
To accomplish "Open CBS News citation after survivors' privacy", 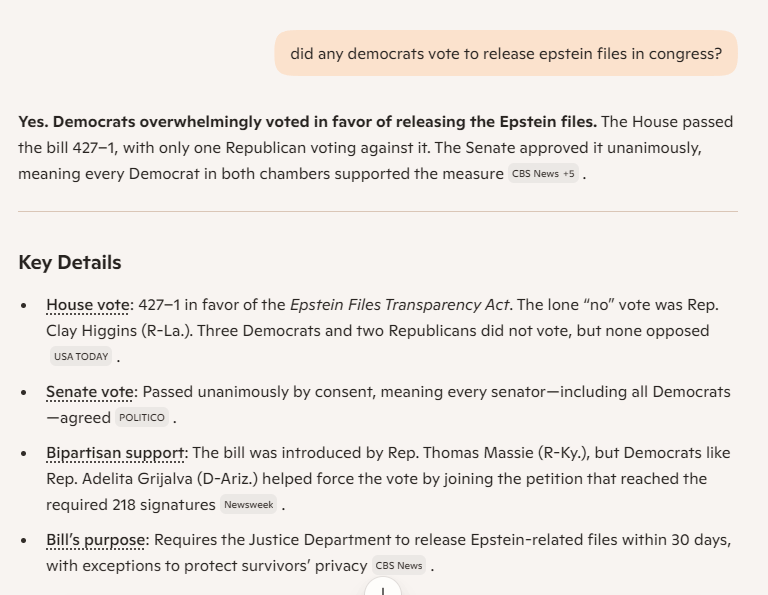I will pos(398,566).
